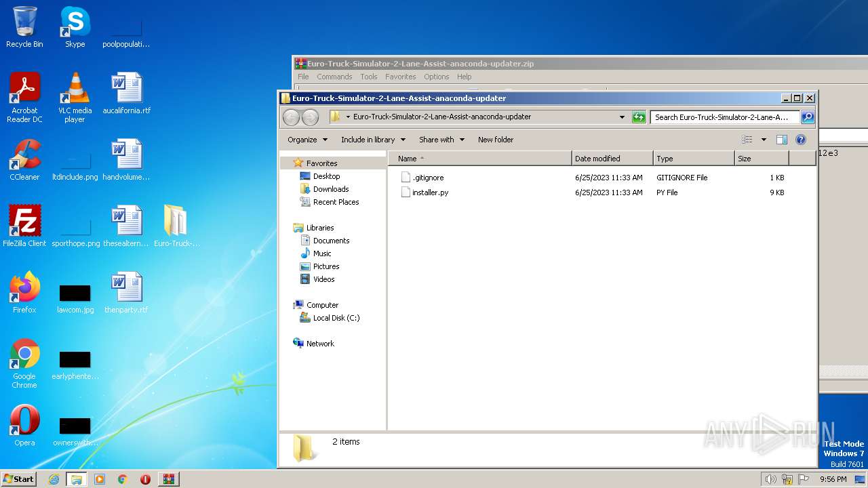Launch FileZilla Client shortcut

tap(24, 226)
